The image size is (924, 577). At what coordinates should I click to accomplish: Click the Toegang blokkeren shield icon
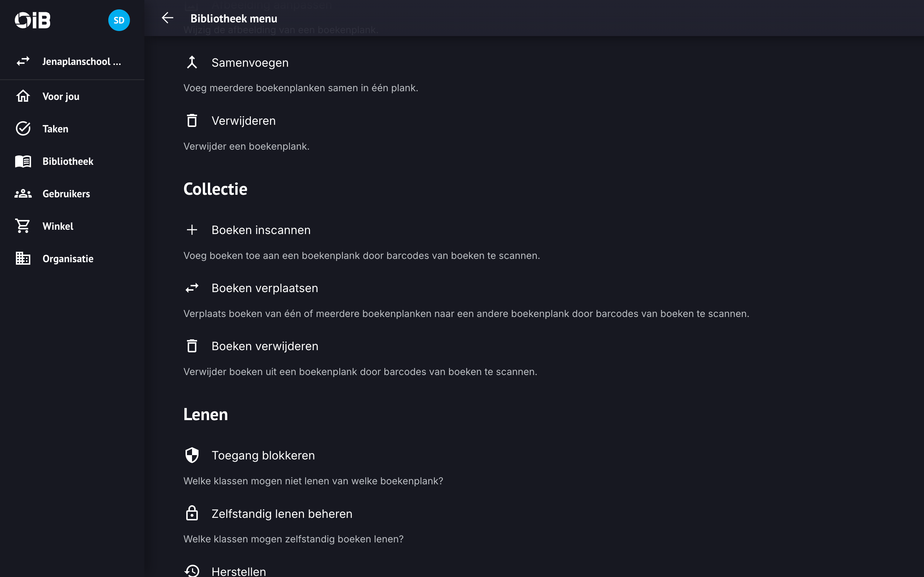pos(192,455)
